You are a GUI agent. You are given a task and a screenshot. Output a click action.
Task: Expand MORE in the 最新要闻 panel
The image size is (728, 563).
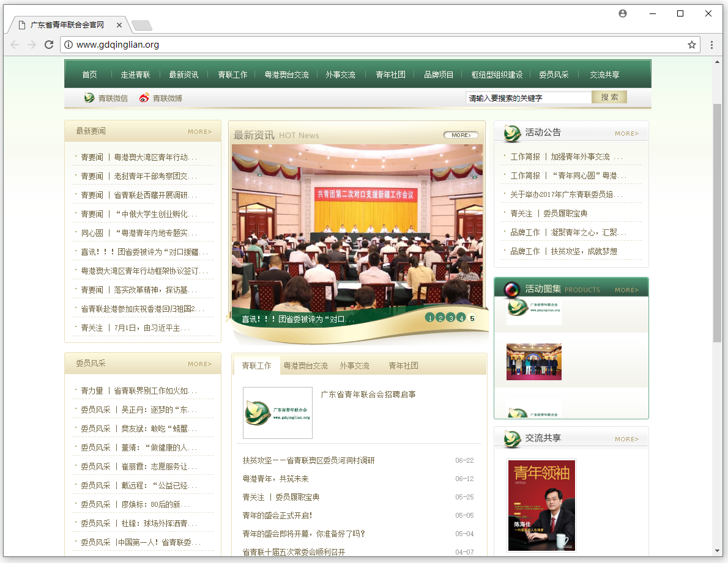pos(199,131)
